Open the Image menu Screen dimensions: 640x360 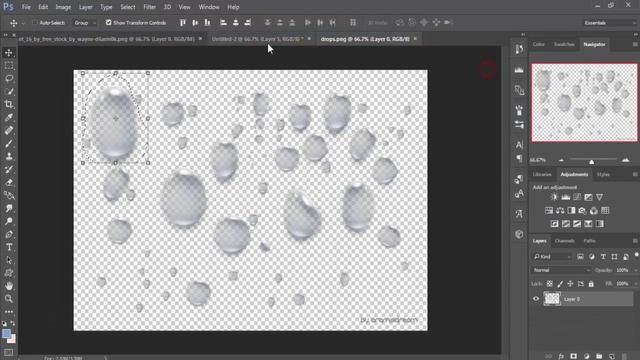(63, 7)
